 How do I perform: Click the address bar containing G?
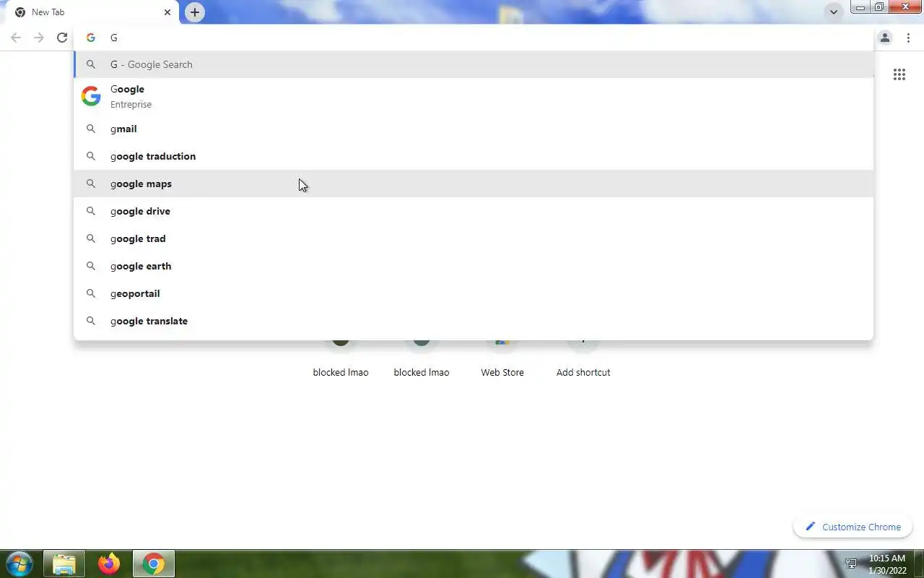click(474, 38)
